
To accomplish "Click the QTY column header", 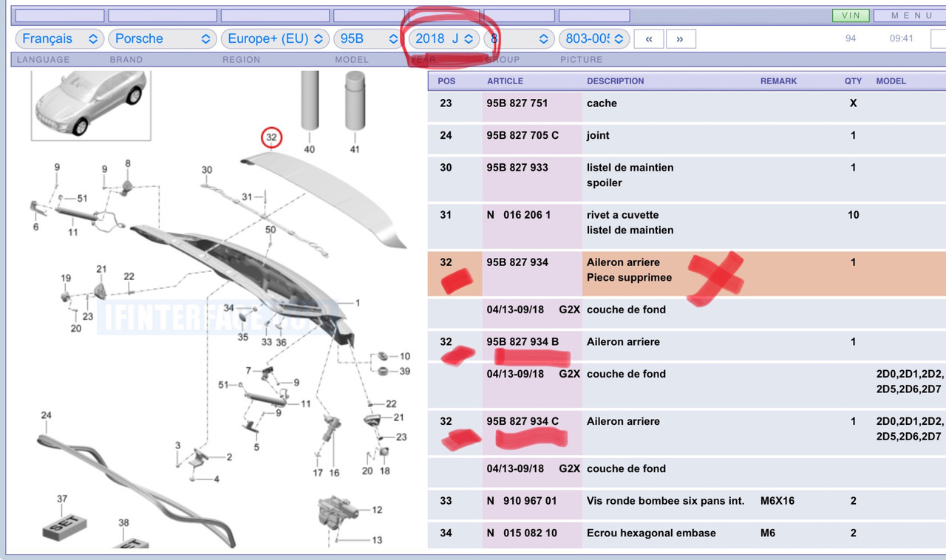I will click(x=854, y=81).
